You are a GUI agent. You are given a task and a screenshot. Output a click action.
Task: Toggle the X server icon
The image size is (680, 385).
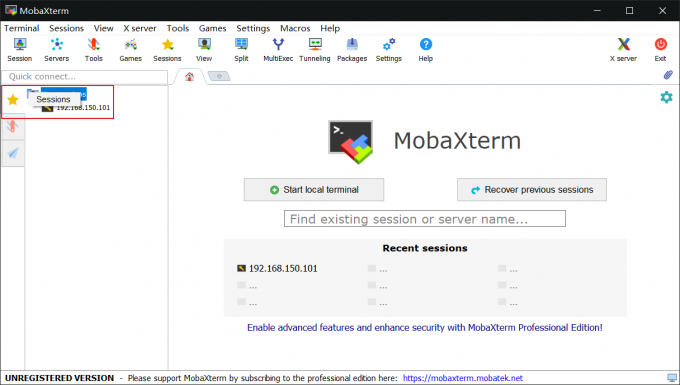(x=623, y=50)
